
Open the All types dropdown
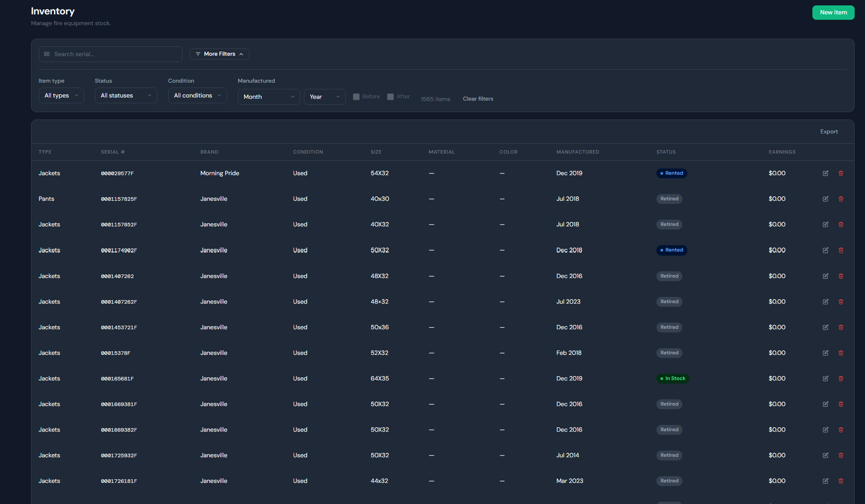pyautogui.click(x=61, y=95)
